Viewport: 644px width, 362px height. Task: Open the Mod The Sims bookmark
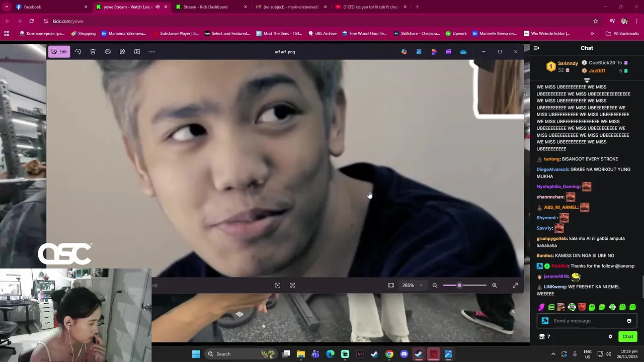(x=279, y=34)
